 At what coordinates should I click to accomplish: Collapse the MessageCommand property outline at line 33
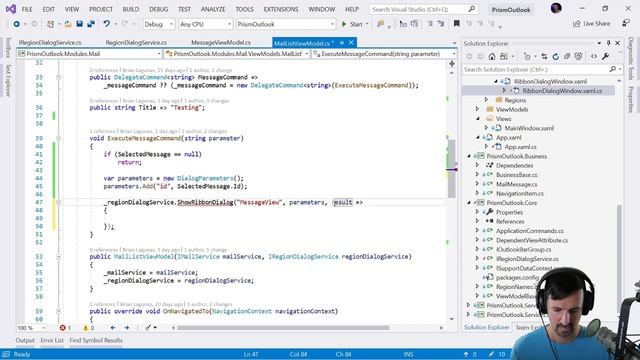pos(58,77)
